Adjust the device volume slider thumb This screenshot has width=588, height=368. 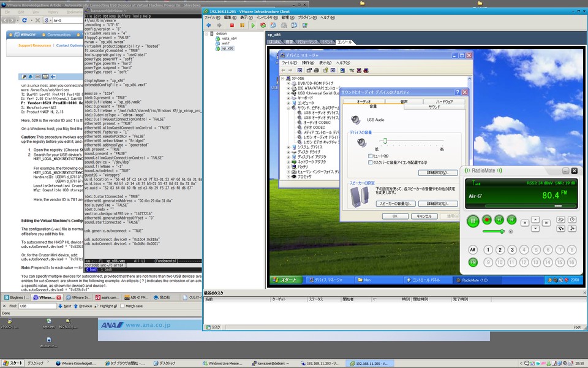click(x=385, y=141)
